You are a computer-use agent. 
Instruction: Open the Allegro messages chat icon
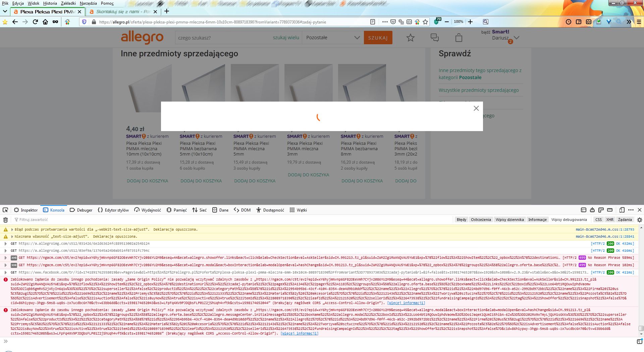[x=434, y=38]
